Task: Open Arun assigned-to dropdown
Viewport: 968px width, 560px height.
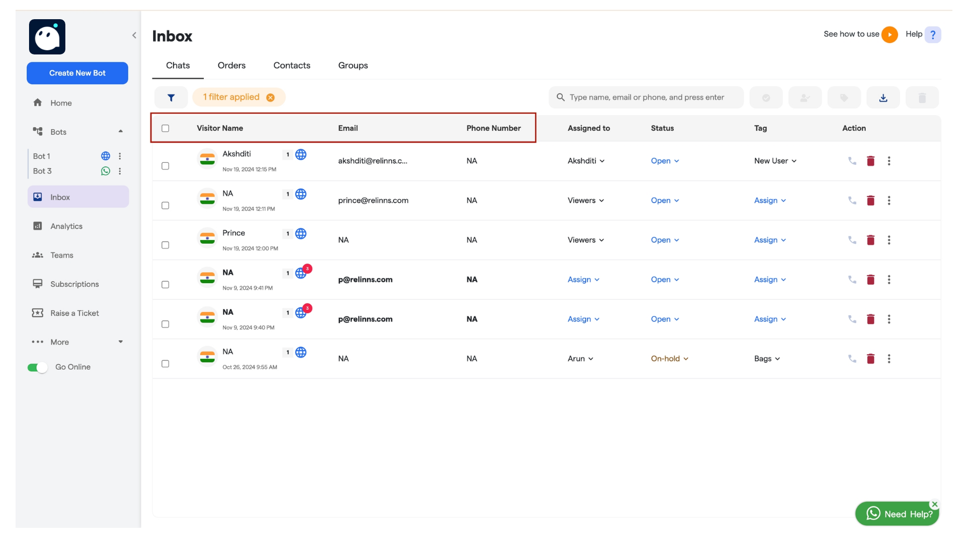Action: click(x=580, y=359)
